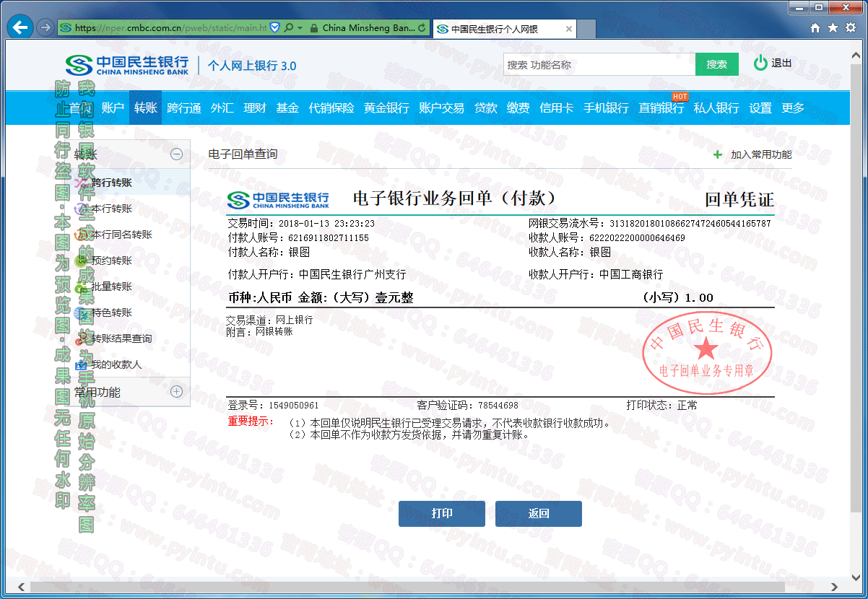Open the 缴费 menu
The image size is (868, 599).
click(x=518, y=108)
